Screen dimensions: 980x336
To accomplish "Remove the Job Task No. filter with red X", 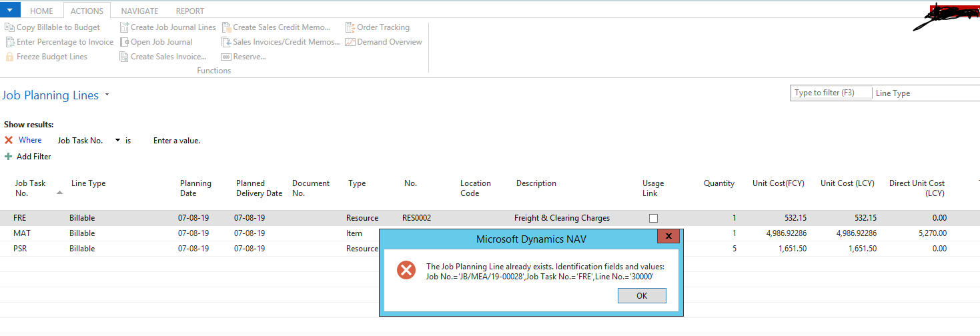I will point(9,140).
